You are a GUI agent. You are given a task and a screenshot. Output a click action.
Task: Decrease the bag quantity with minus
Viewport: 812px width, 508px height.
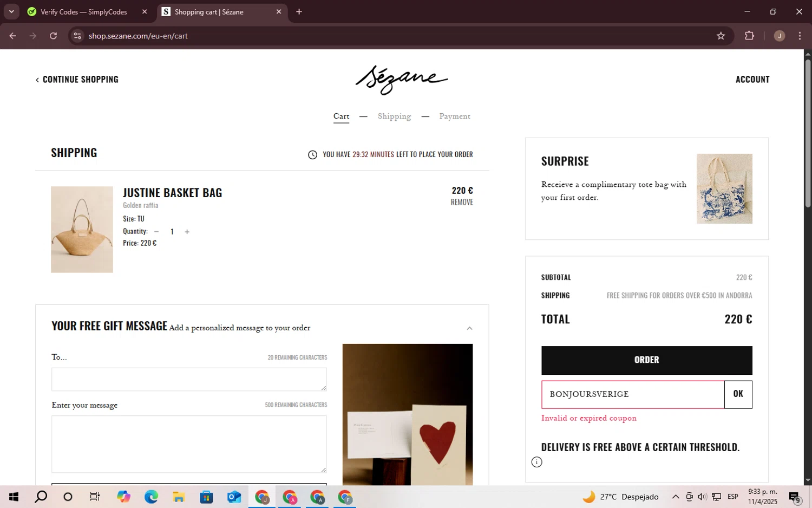pyautogui.click(x=156, y=232)
